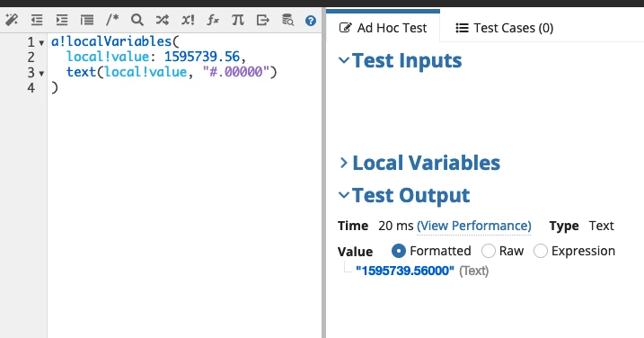The height and width of the screenshot is (338, 644).
Task: Click the local!value name on line 2
Action: click(108, 57)
